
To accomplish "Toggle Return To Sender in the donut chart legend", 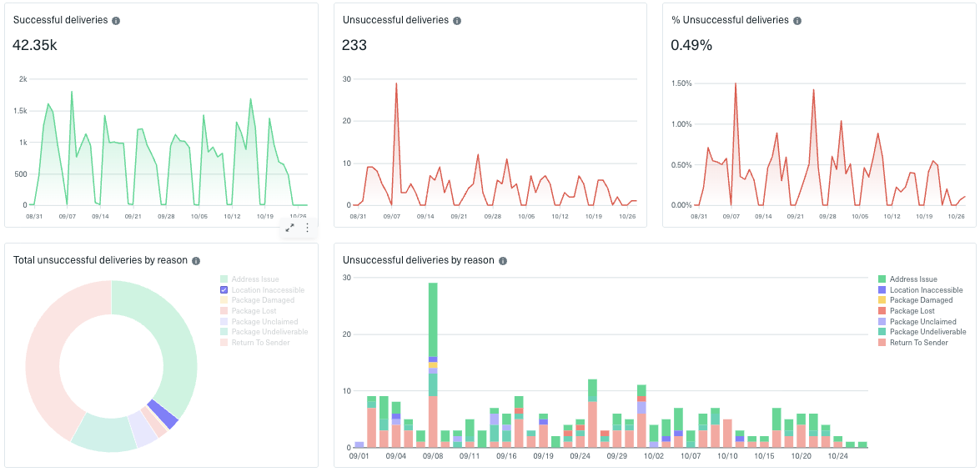I will click(255, 343).
